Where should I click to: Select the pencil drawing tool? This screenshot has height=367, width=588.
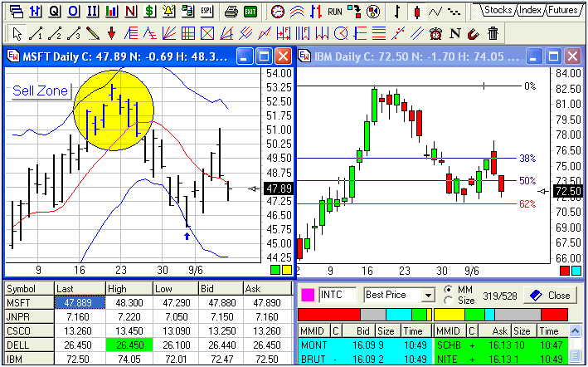92,33
